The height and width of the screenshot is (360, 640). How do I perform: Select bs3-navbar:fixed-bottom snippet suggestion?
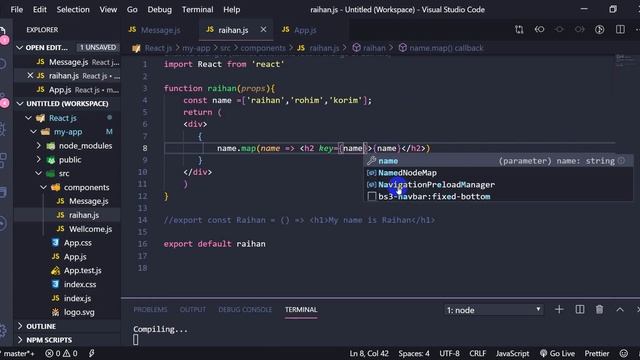coord(498,196)
